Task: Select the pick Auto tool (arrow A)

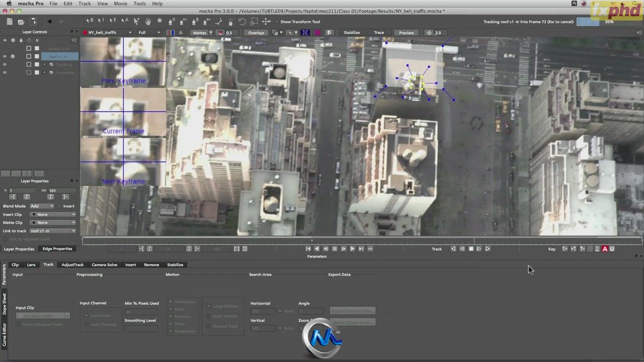Action: (x=124, y=21)
